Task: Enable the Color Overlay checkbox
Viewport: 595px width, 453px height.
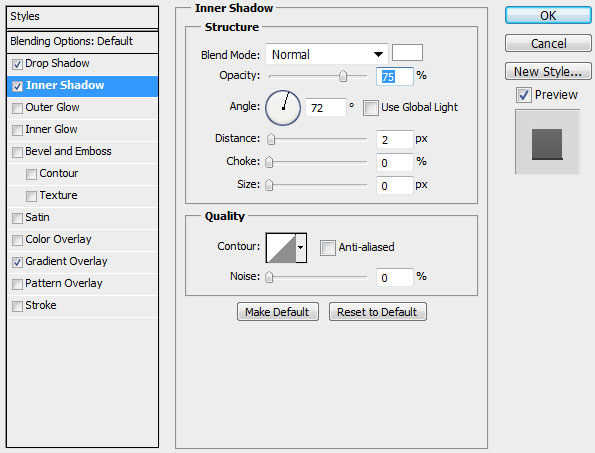Action: tap(17, 240)
